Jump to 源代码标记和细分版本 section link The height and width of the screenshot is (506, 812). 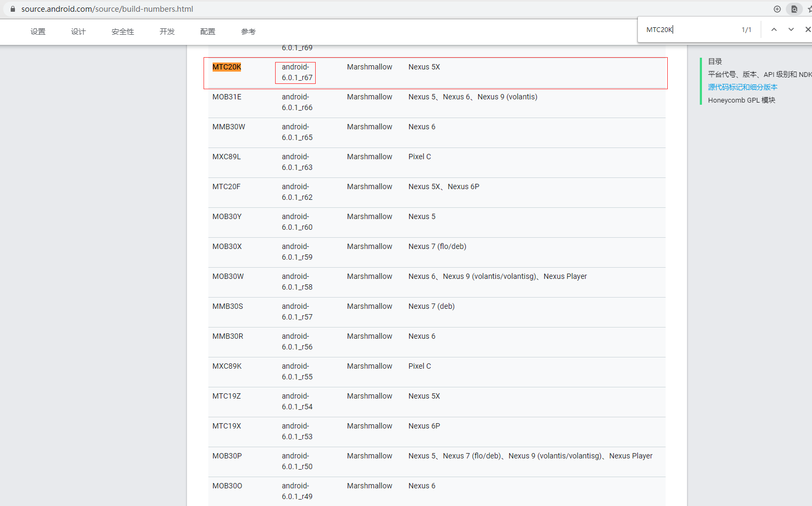pyautogui.click(x=743, y=87)
